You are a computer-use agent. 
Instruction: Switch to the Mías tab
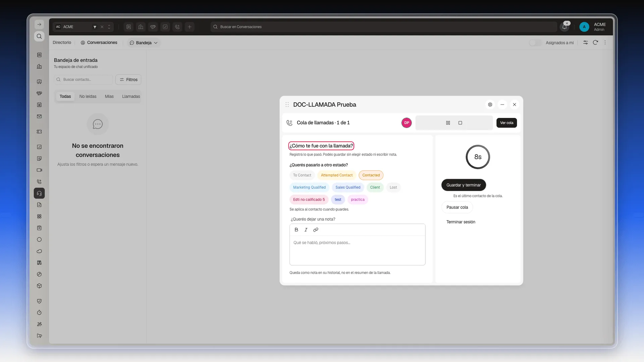(109, 97)
